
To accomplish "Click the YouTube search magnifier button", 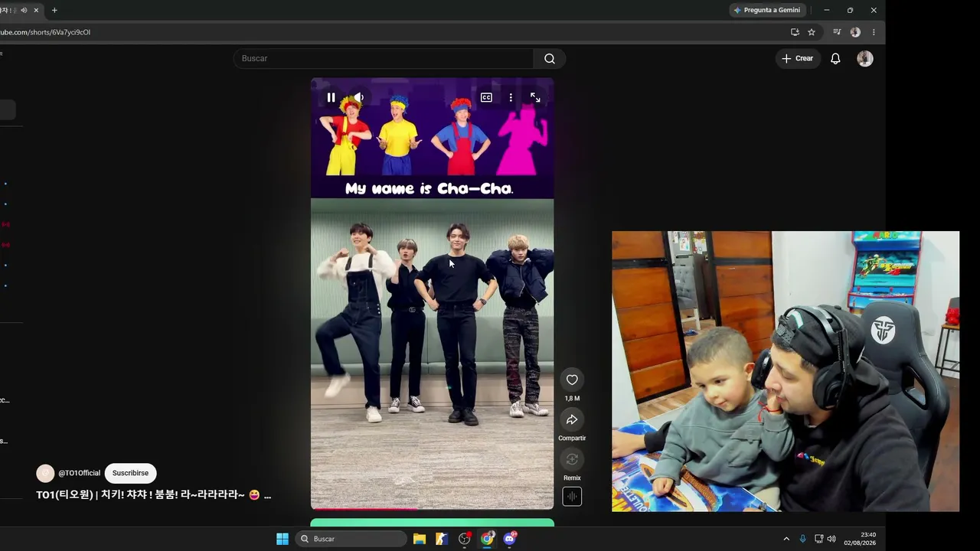I will [550, 58].
